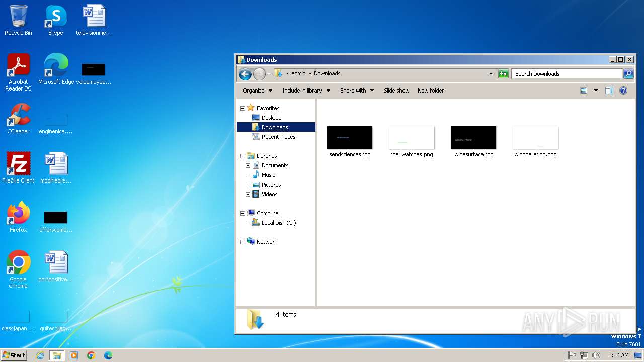
Task: Open Chrome from the taskbar
Action: pos(91,355)
